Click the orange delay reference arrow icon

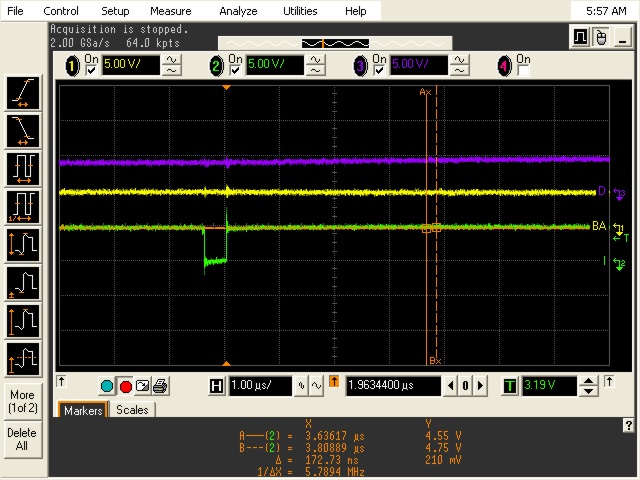coord(334,382)
